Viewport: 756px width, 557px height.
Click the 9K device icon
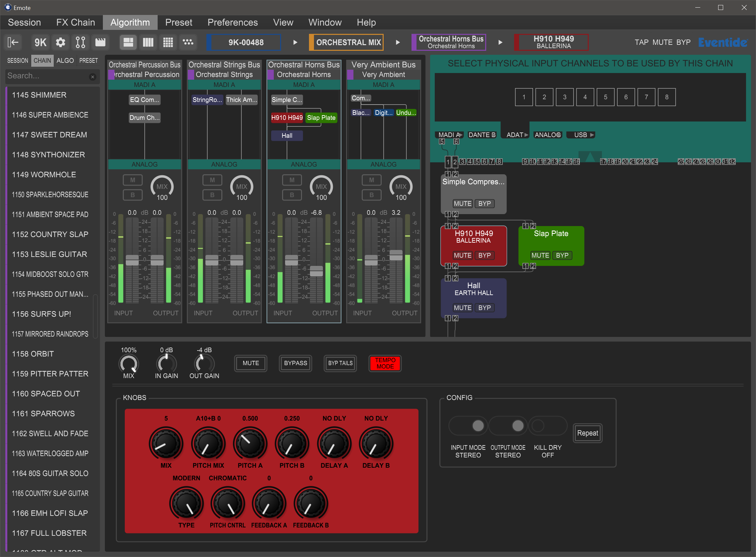point(40,42)
